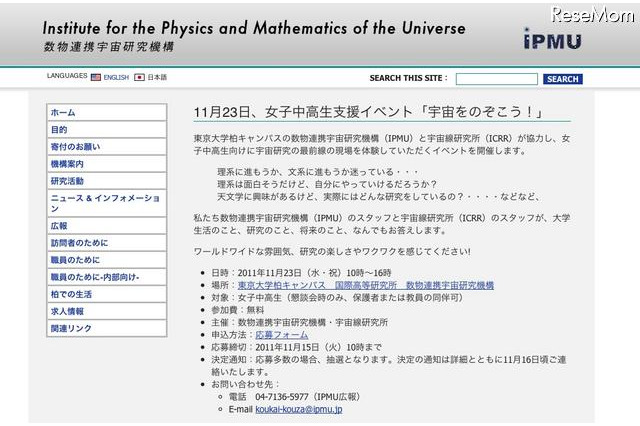The width and height of the screenshot is (640, 426).
Task: Click the phone number 04-7136-5977
Action: click(x=282, y=397)
